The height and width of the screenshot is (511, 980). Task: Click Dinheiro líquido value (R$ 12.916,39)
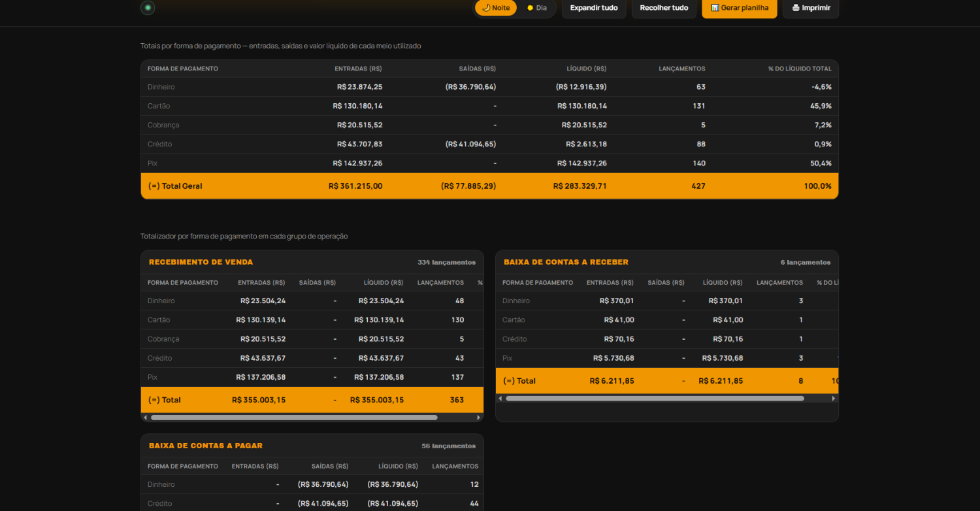coord(581,87)
